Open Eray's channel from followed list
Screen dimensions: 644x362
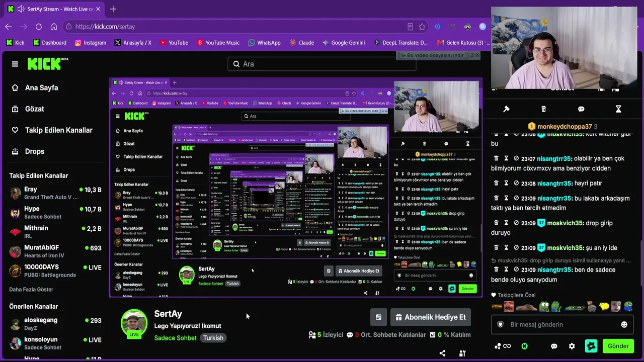[x=55, y=193]
